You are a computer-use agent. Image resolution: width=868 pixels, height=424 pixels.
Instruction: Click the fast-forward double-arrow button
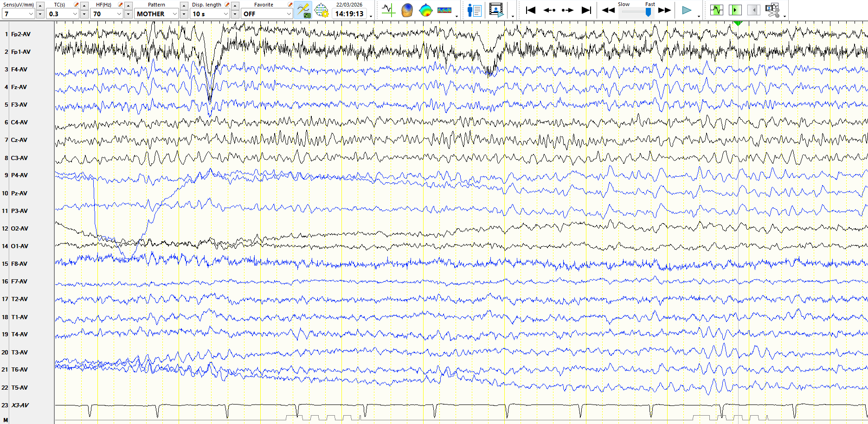tap(665, 10)
